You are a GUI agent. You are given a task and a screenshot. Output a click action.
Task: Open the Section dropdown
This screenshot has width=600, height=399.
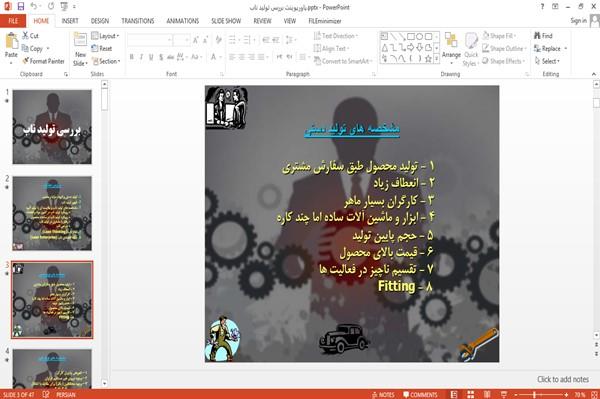(x=106, y=61)
